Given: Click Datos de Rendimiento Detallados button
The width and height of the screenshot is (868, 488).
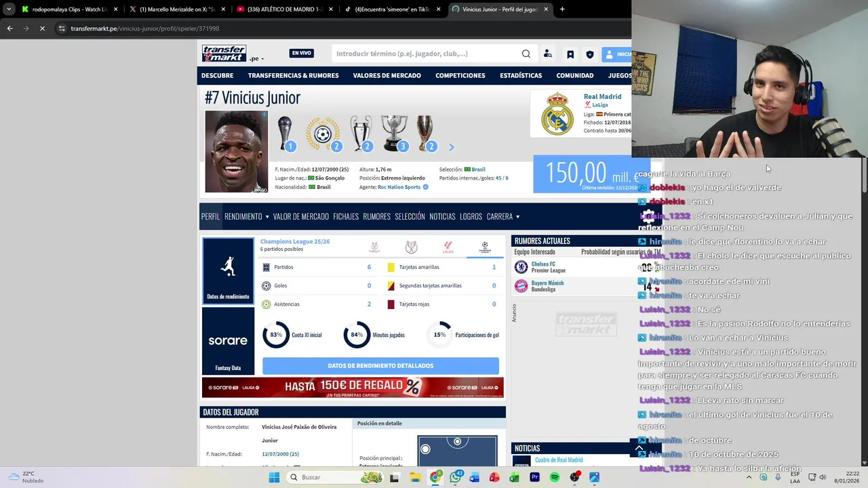Looking at the screenshot, I should point(380,366).
